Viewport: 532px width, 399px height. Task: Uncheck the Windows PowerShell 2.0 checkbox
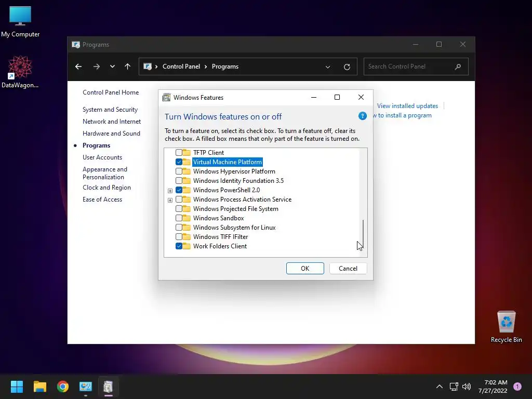179,190
